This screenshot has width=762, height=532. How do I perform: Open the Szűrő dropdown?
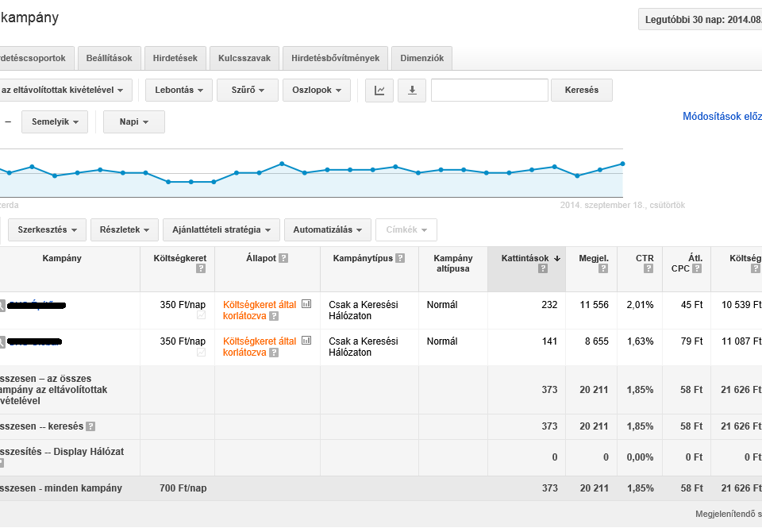coord(248,91)
